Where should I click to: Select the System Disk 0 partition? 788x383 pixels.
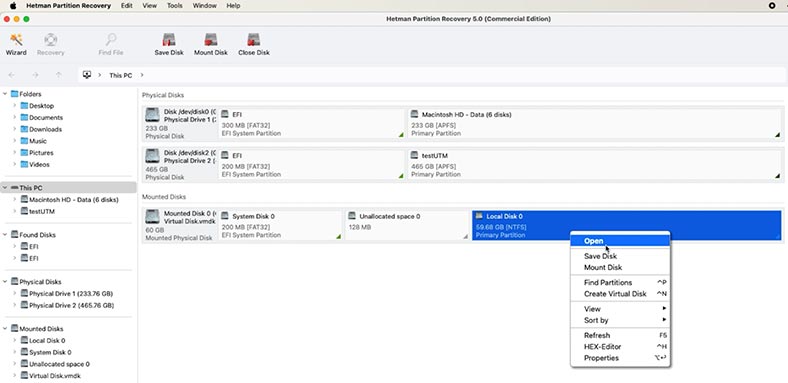point(280,225)
